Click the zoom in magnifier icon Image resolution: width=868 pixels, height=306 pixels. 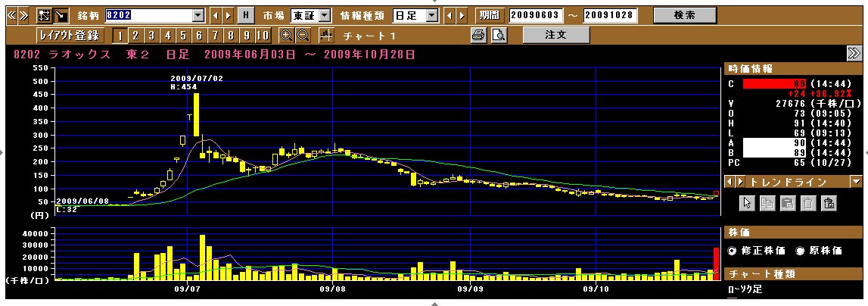click(x=286, y=36)
